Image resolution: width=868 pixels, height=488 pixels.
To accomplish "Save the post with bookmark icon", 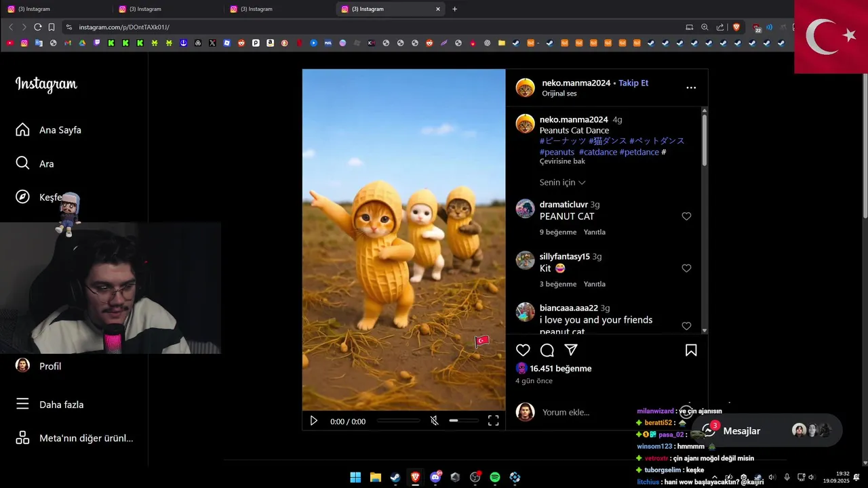I will click(x=691, y=350).
